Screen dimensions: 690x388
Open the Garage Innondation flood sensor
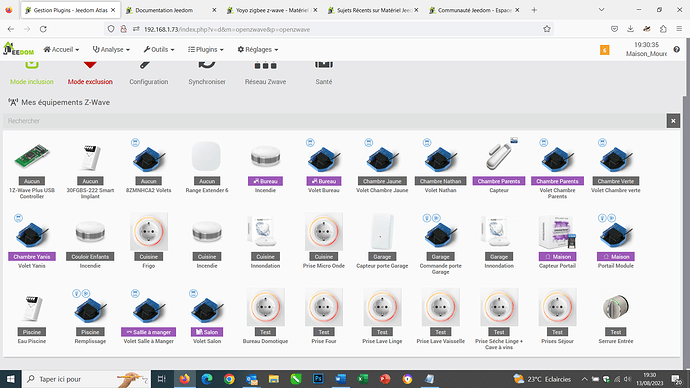(499, 242)
